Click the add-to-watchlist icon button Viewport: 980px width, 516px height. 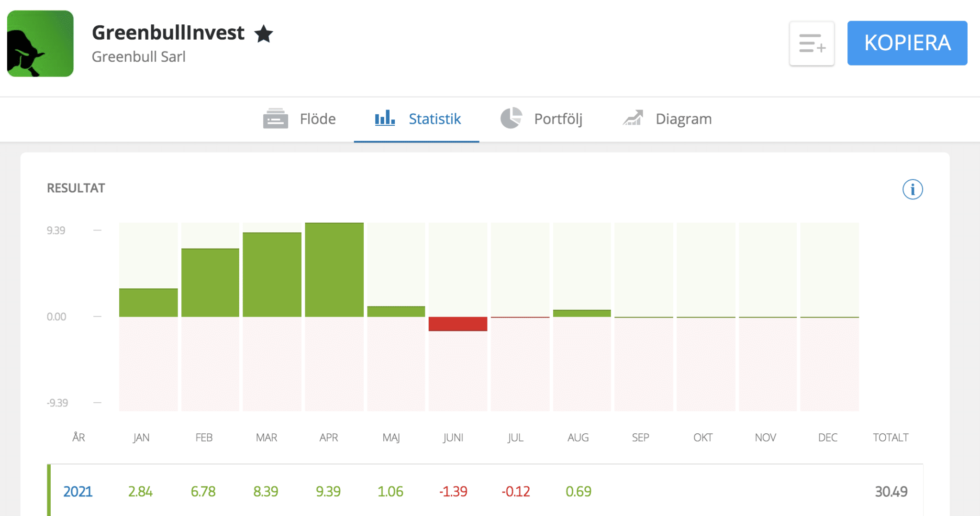(x=812, y=44)
